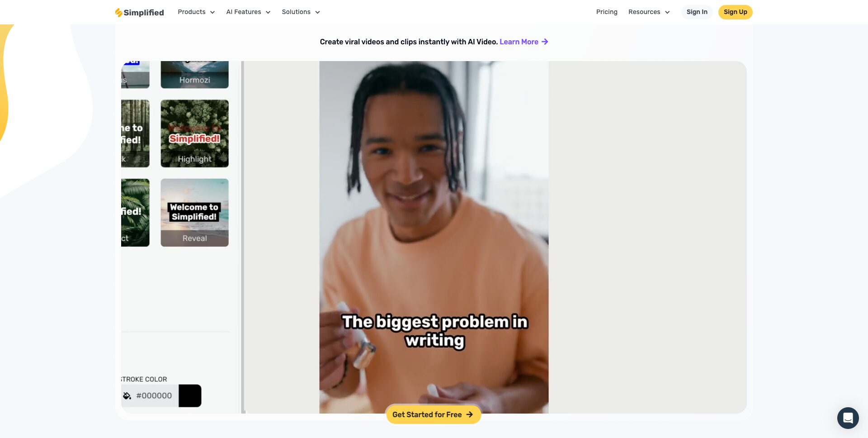Click the #000000 hex code input field
The image size is (868, 438).
point(154,395)
